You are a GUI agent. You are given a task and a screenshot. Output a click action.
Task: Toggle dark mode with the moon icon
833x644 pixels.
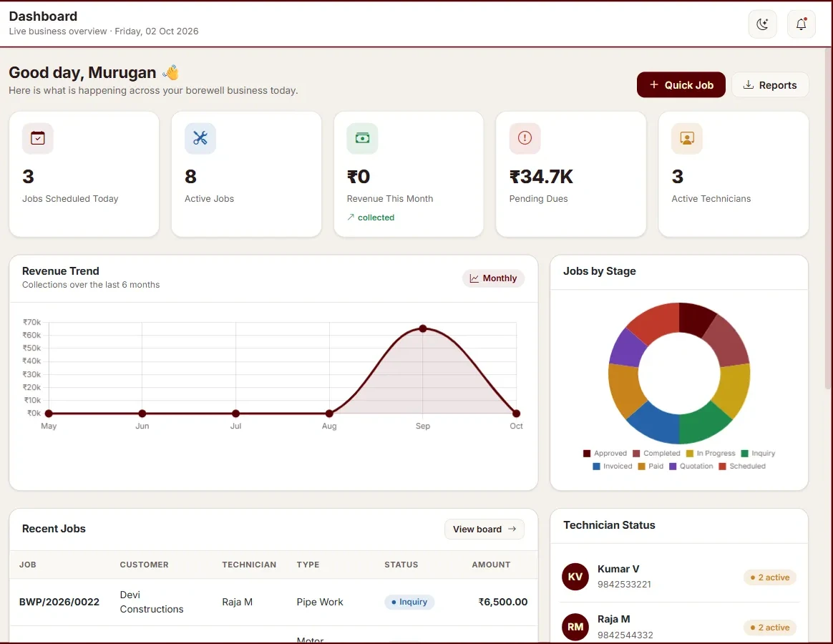tap(762, 24)
